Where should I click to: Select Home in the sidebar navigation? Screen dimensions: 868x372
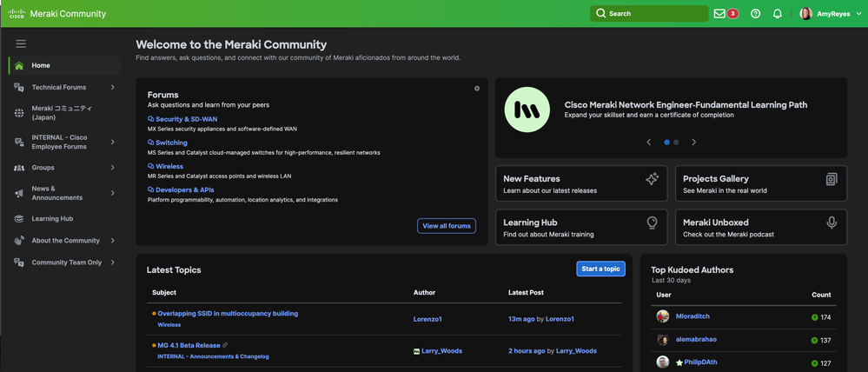coord(41,66)
